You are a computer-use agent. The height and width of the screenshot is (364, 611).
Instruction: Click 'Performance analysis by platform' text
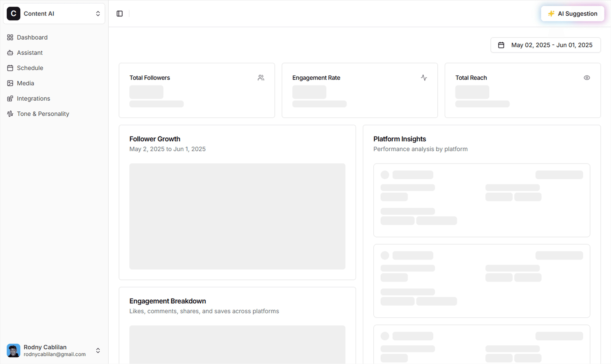click(420, 149)
